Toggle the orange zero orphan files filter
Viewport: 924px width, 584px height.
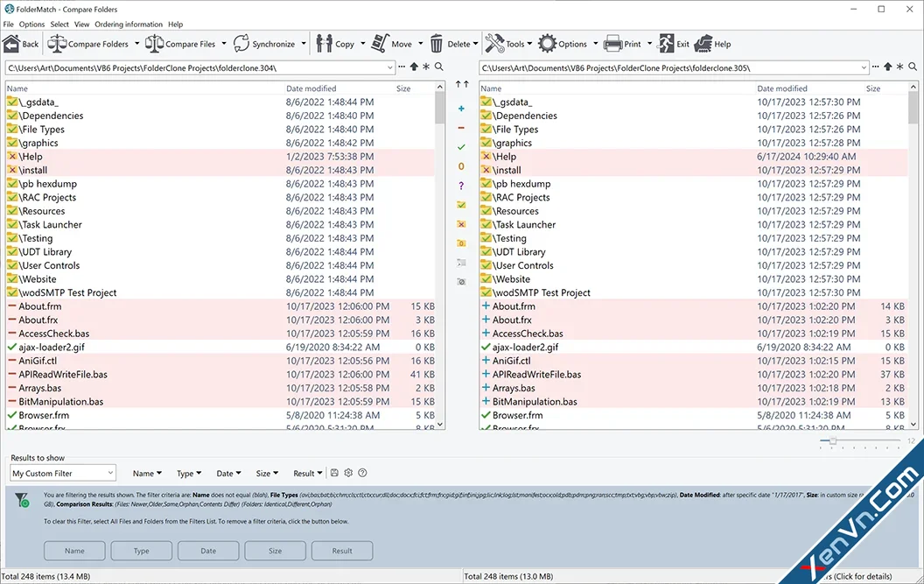461,166
